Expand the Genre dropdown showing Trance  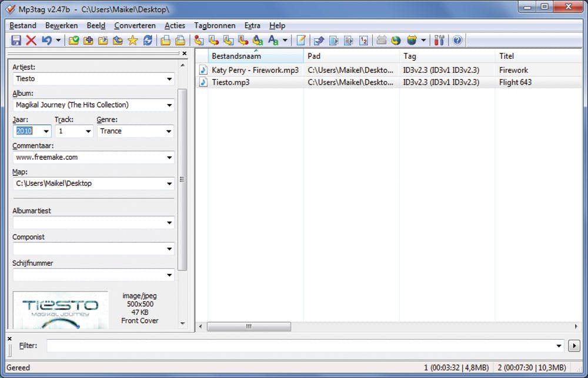[x=169, y=131]
